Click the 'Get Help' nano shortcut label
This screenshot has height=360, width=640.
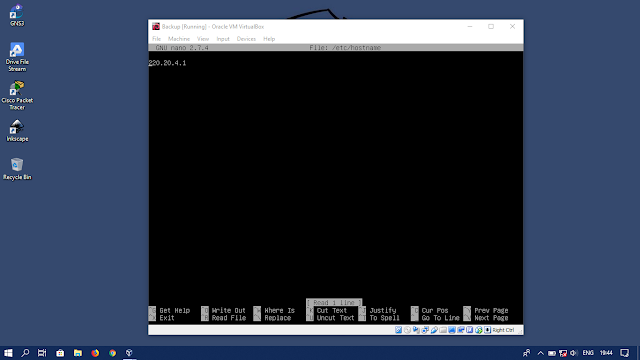click(175, 311)
